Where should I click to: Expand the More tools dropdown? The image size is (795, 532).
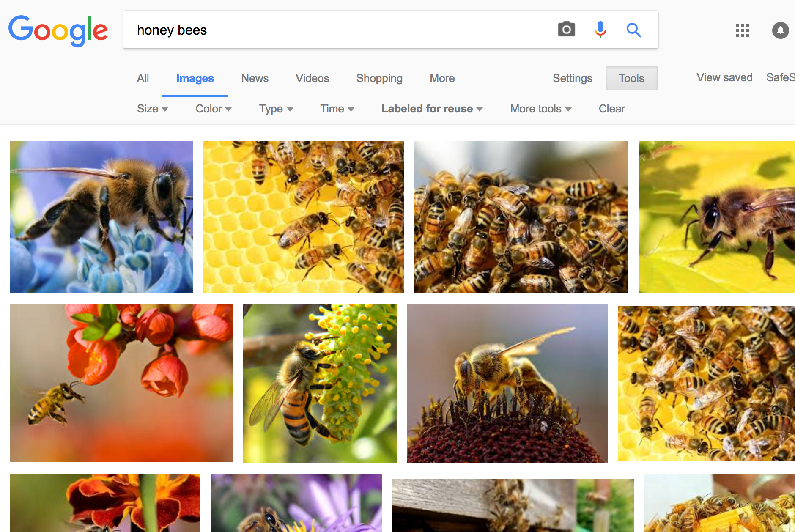[540, 109]
